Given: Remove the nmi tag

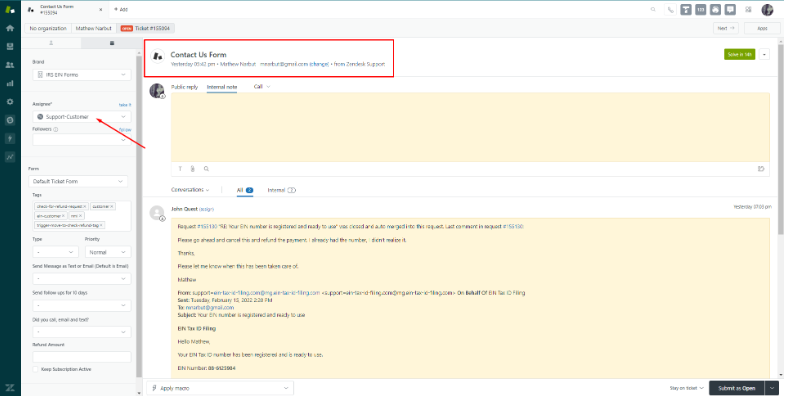Looking at the screenshot, I should pos(80,216).
